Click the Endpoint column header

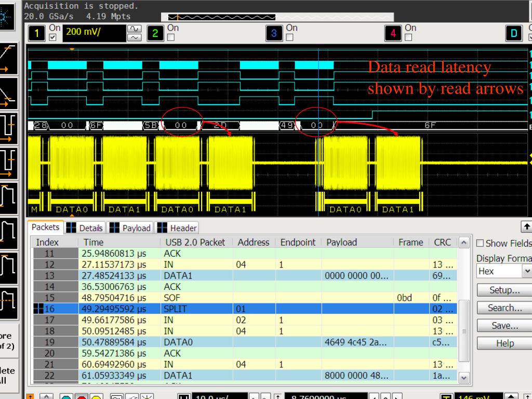pos(298,242)
